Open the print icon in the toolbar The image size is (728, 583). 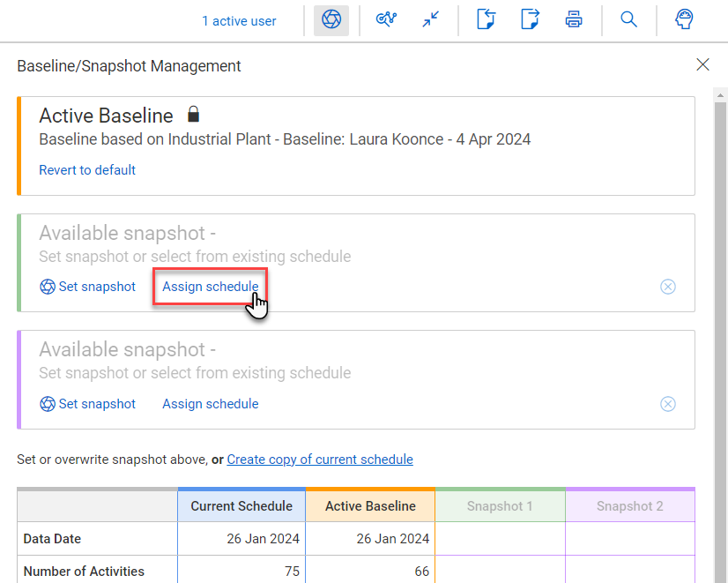pyautogui.click(x=574, y=19)
